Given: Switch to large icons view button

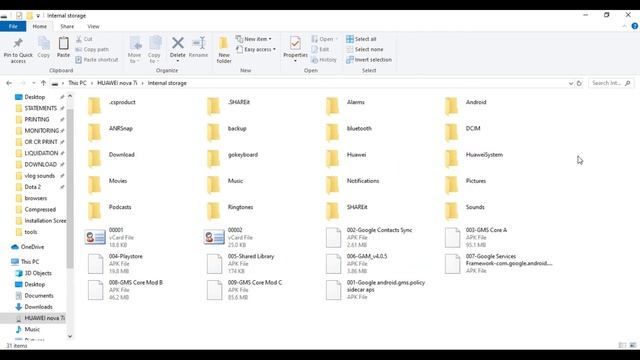Looking at the screenshot, I should (x=633, y=345).
